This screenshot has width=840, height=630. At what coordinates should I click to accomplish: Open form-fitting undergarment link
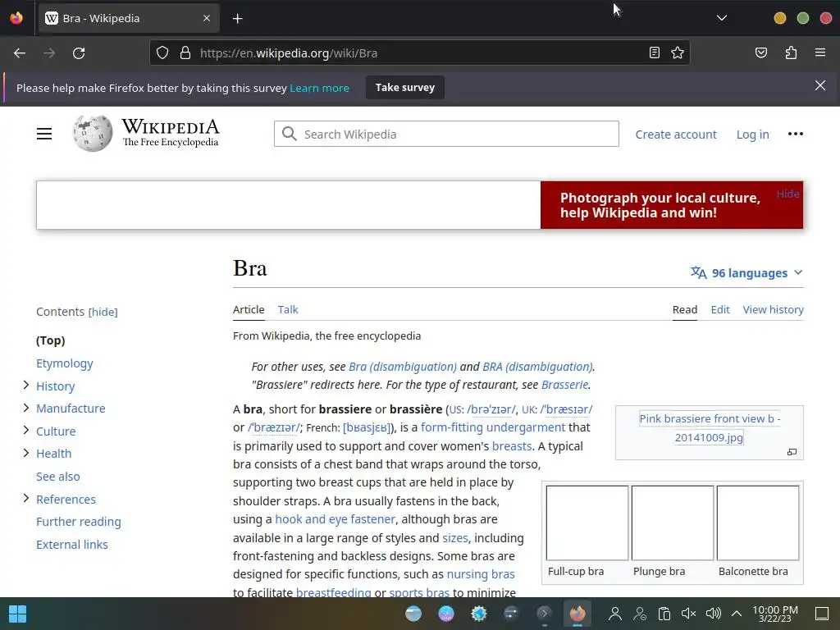[x=493, y=427]
